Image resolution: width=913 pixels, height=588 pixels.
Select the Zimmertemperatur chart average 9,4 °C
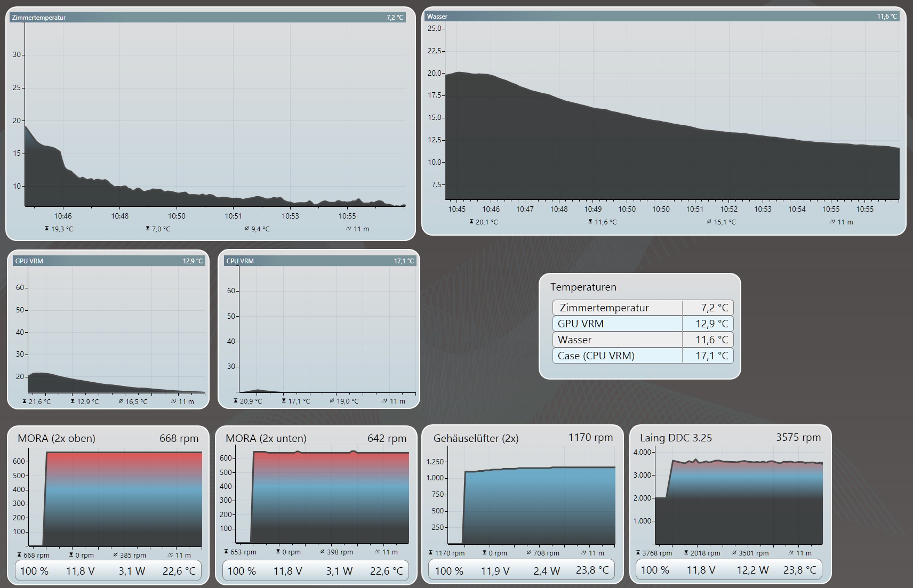coord(260,229)
